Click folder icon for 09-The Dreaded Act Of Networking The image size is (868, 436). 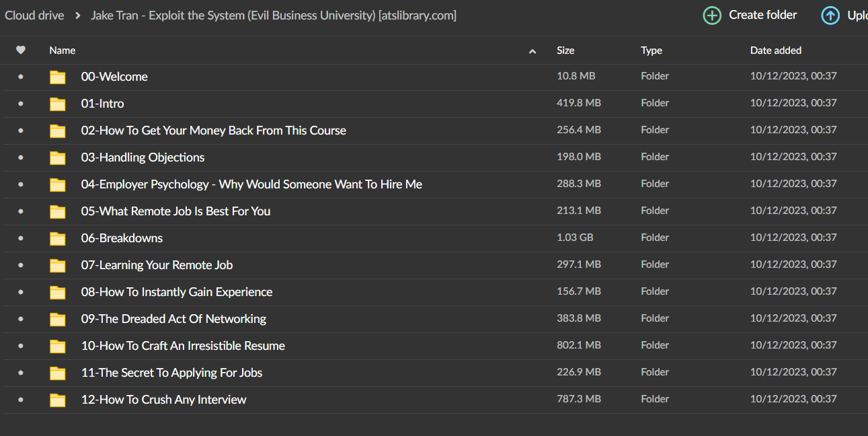coord(58,320)
